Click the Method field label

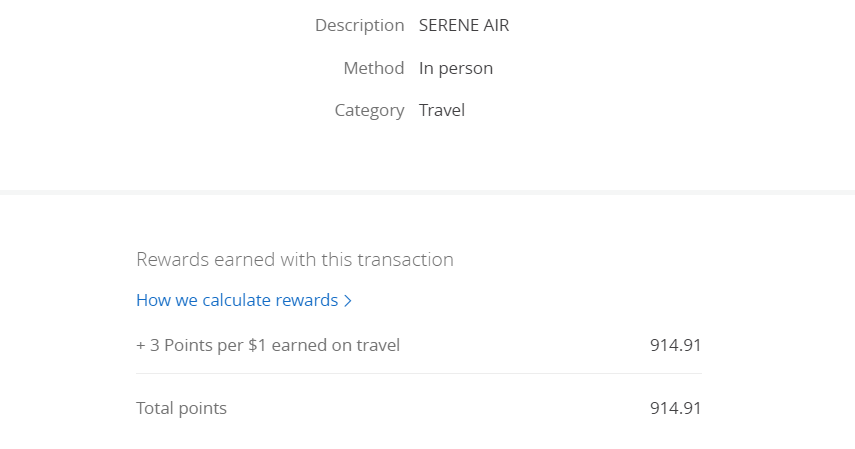(373, 68)
